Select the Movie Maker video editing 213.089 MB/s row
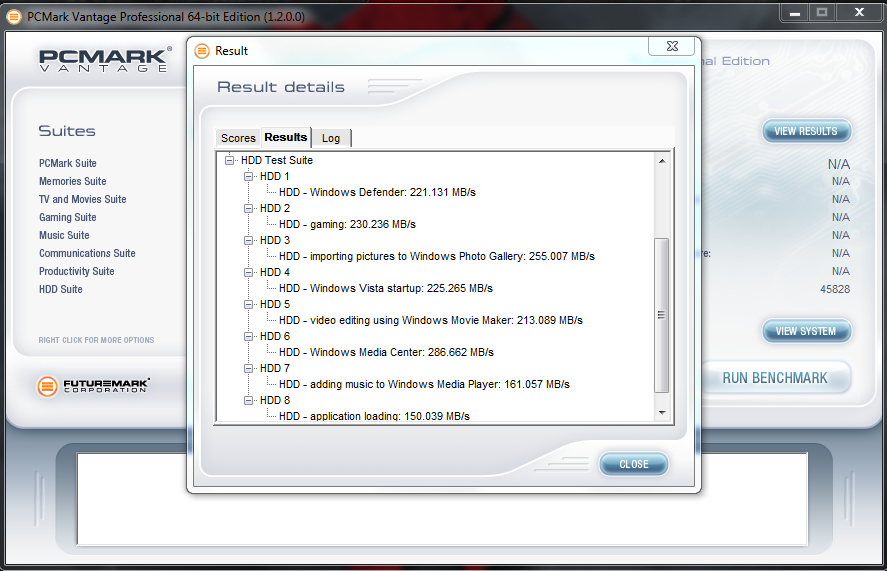887x571 pixels. 430,320
